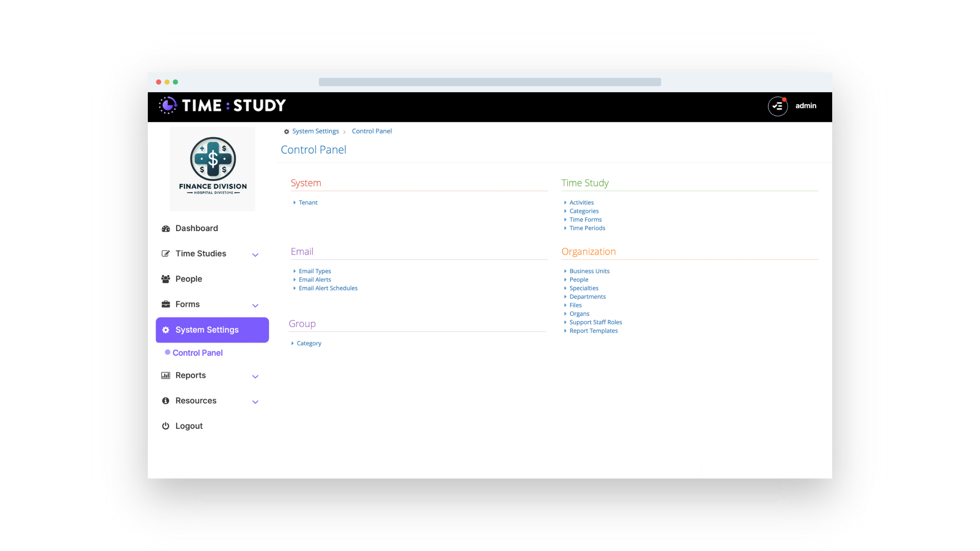The image size is (980, 551).
Task: Click the Time Study clock logo
Action: coord(168,105)
